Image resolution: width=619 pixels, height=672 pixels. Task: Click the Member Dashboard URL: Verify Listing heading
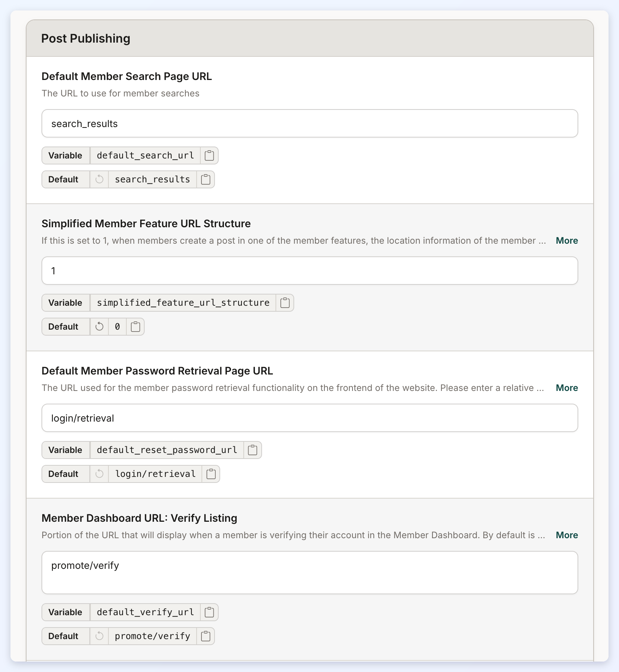coord(139,518)
